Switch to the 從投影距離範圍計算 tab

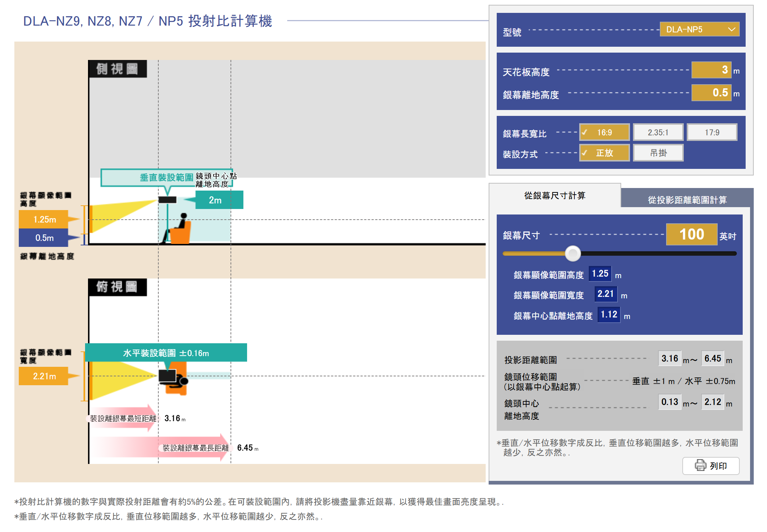pyautogui.click(x=687, y=199)
